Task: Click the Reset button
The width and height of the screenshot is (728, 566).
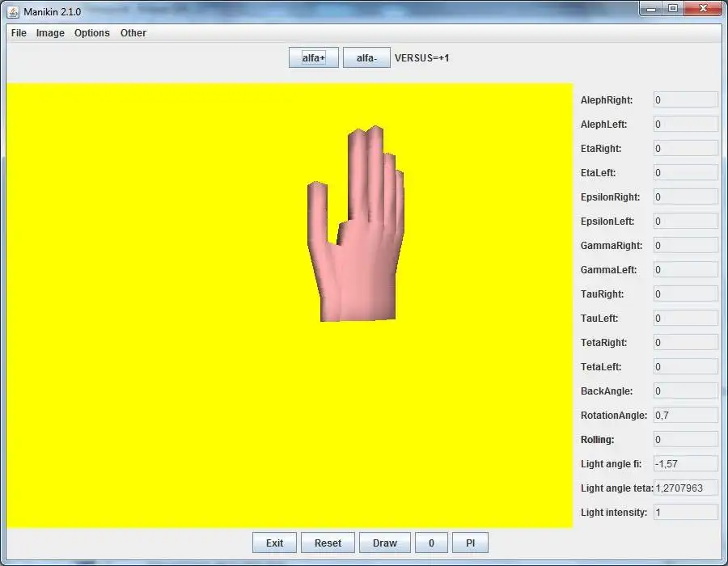Action: point(328,543)
